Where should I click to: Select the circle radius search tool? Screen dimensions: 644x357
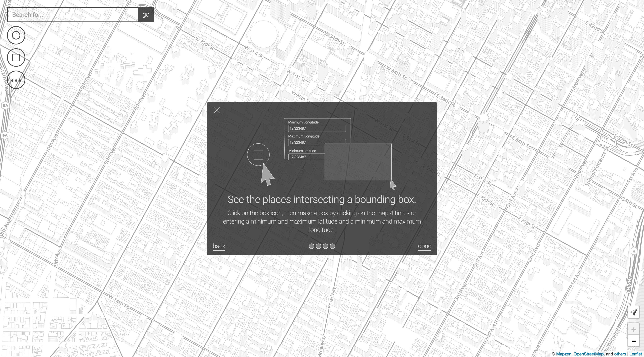16,35
